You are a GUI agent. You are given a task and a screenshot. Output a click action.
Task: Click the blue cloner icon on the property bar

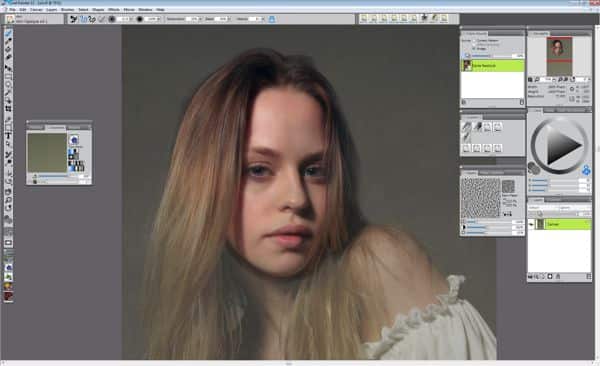pyautogui.click(x=272, y=19)
